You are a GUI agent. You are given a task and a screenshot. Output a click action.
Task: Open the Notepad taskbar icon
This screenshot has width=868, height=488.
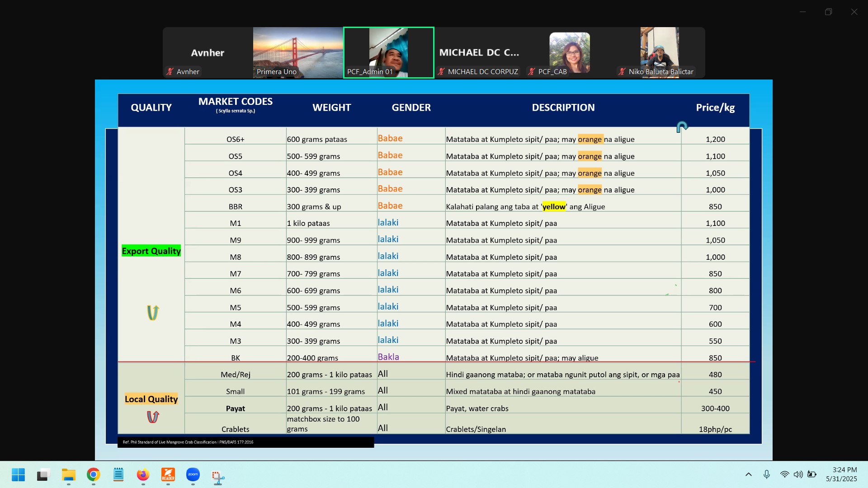point(118,475)
